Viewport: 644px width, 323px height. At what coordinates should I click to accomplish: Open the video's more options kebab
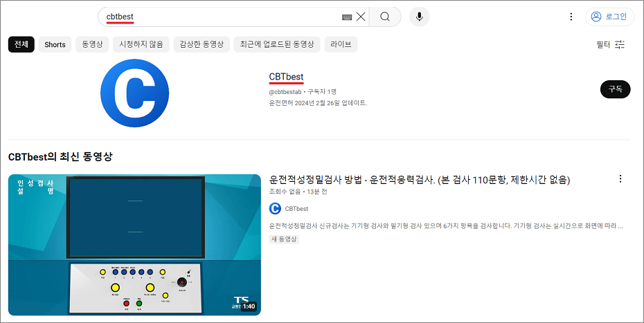(x=620, y=179)
